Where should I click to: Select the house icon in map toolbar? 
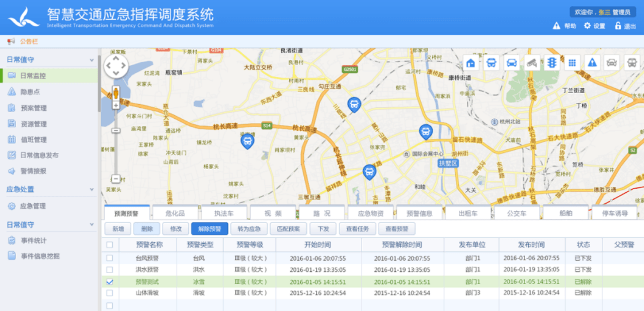471,63
